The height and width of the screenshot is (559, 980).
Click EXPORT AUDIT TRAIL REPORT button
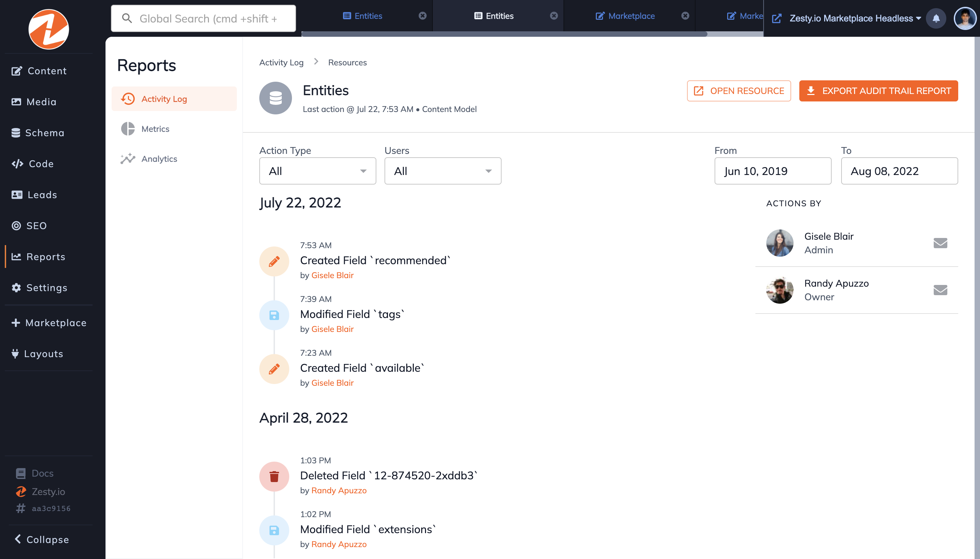click(878, 91)
